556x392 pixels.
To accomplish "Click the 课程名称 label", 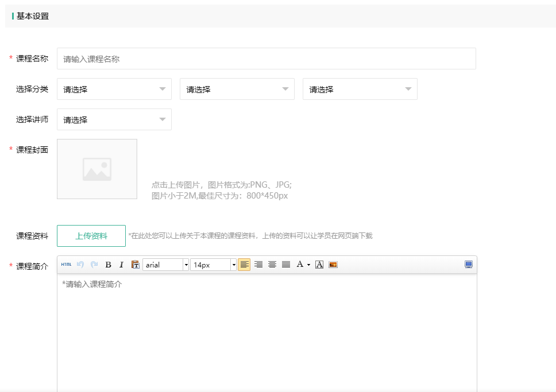I will [32, 59].
